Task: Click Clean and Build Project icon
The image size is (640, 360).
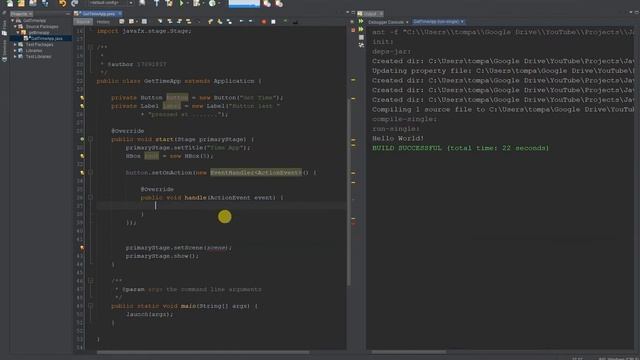Action: coord(169,4)
